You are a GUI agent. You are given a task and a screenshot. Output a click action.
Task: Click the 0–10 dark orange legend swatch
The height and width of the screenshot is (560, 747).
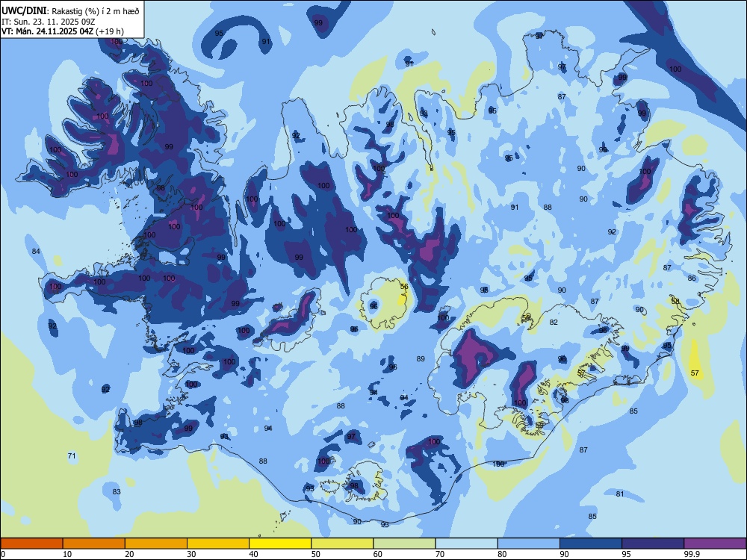point(31,544)
